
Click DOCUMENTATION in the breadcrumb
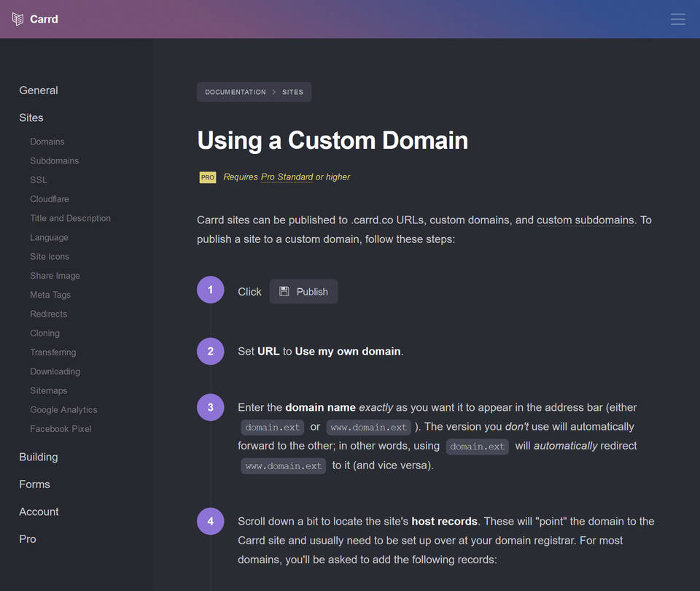pos(236,92)
